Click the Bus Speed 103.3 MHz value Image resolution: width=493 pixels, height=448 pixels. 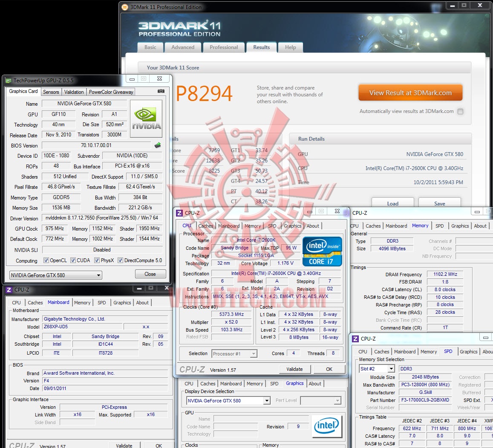232,329
